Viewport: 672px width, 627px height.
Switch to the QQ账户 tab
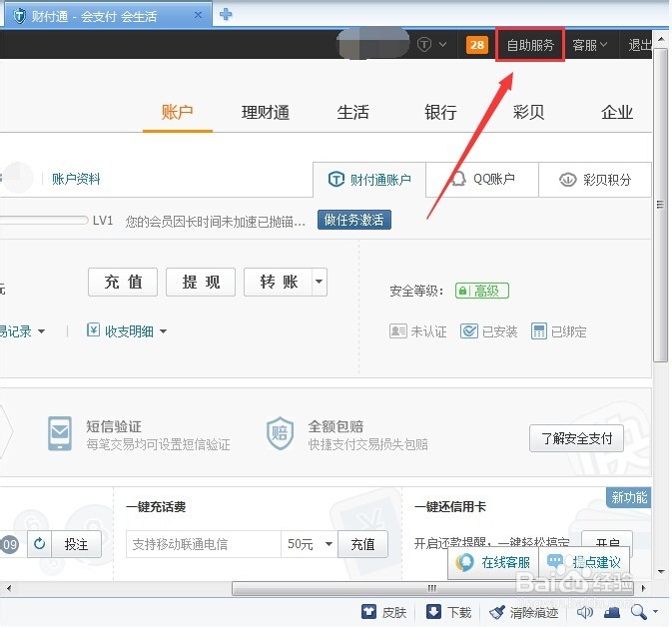[x=482, y=179]
